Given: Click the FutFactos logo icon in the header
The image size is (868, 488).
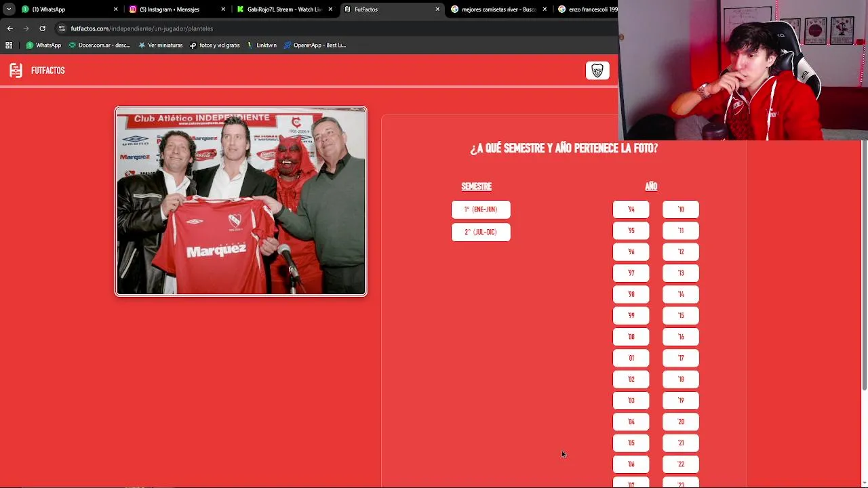Looking at the screenshot, I should point(16,70).
